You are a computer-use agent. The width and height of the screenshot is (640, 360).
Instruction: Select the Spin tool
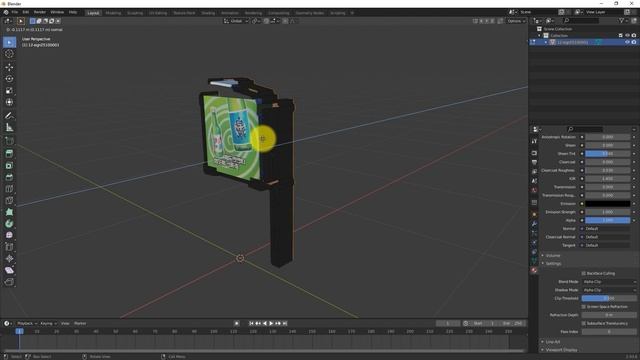[x=9, y=224]
